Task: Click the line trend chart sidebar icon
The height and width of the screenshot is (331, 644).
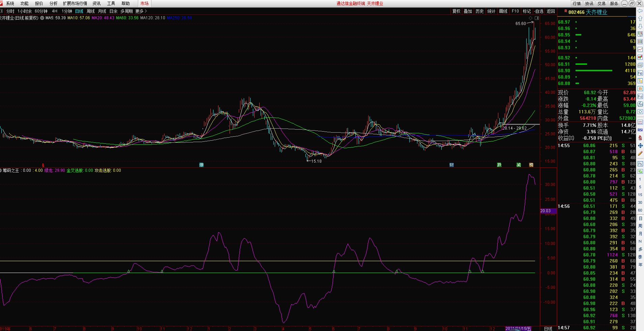Action: tap(640, 50)
